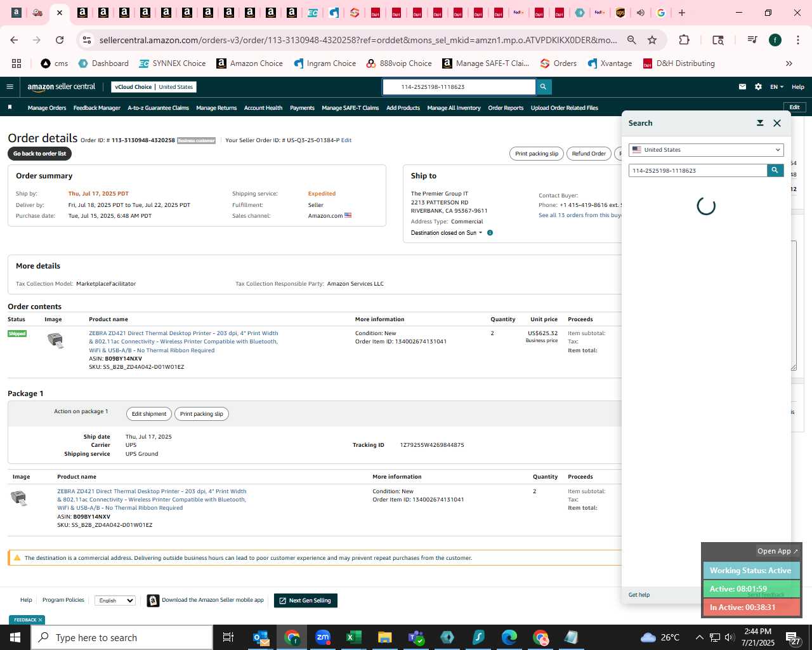Open Outlook from the taskbar
Image resolution: width=812 pixels, height=650 pixels.
(x=261, y=637)
